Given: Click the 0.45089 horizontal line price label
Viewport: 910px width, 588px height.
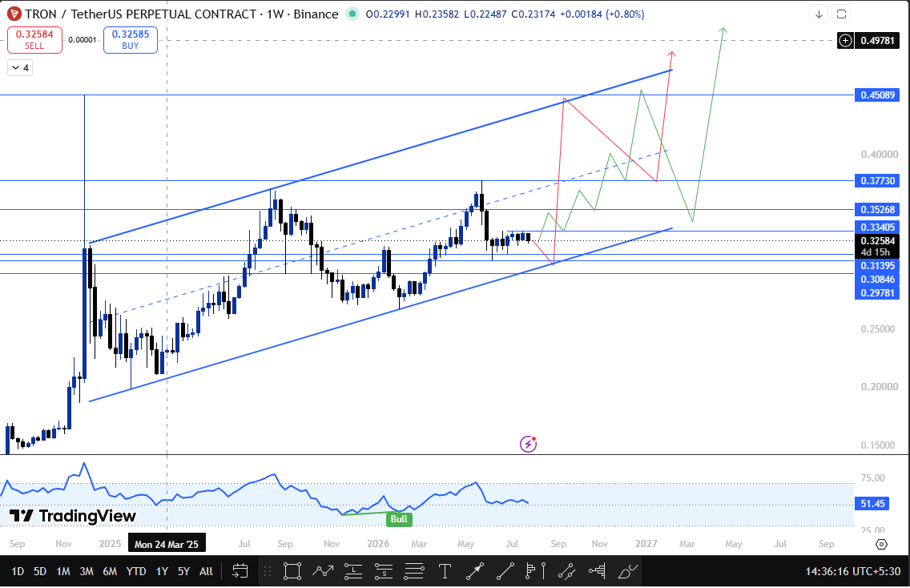Looking at the screenshot, I should (x=877, y=95).
